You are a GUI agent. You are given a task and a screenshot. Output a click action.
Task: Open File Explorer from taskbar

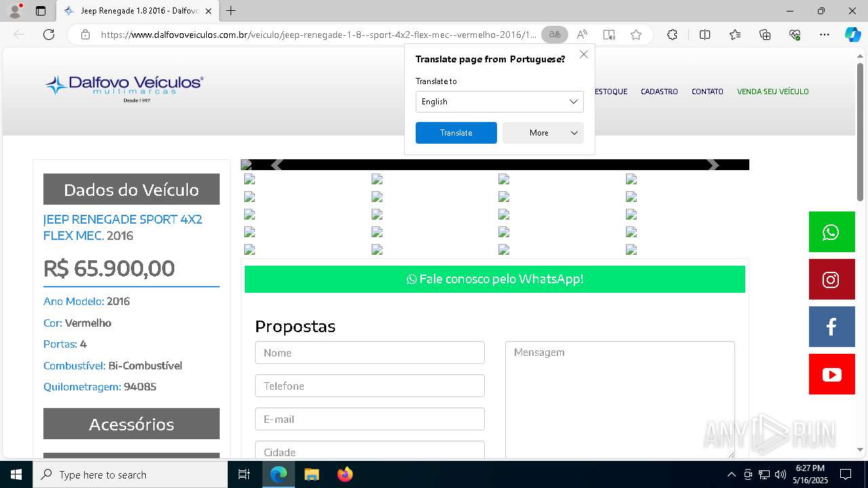(x=311, y=474)
